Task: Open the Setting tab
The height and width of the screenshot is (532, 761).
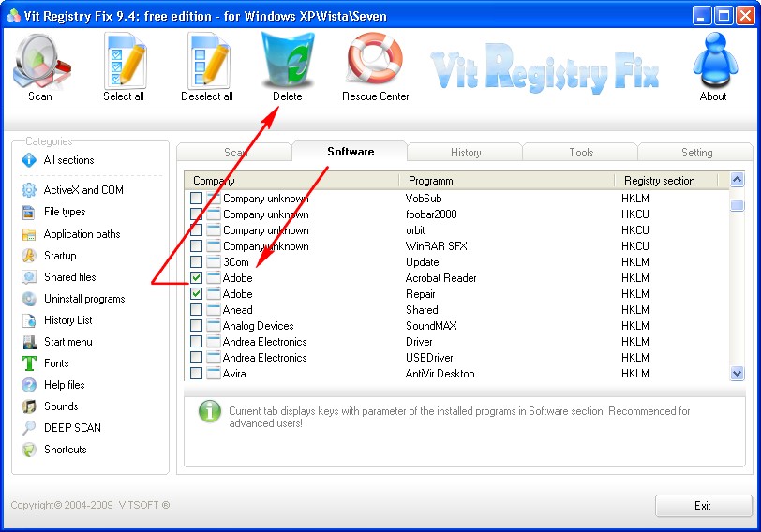Action: click(x=696, y=153)
